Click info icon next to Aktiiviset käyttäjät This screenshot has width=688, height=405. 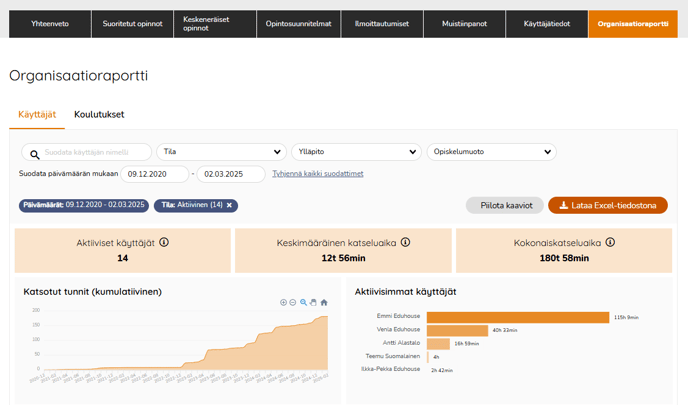(164, 242)
